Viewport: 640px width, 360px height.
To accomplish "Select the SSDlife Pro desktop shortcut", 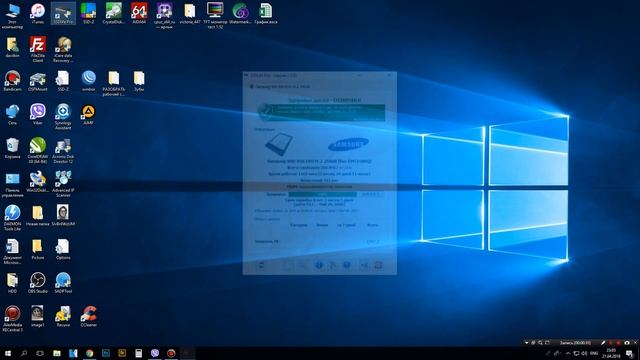I will 63,13.
